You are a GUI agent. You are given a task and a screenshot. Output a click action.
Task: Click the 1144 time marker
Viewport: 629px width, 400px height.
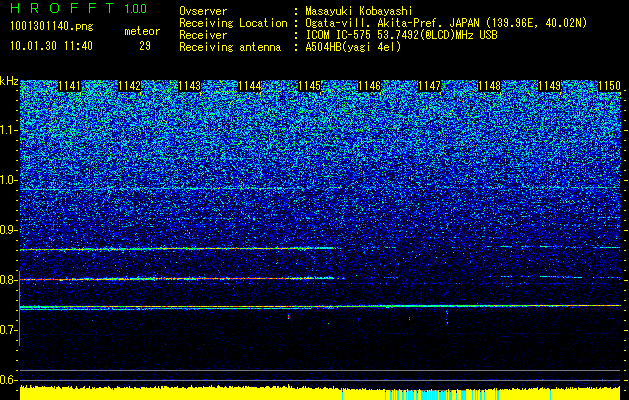pyautogui.click(x=250, y=86)
